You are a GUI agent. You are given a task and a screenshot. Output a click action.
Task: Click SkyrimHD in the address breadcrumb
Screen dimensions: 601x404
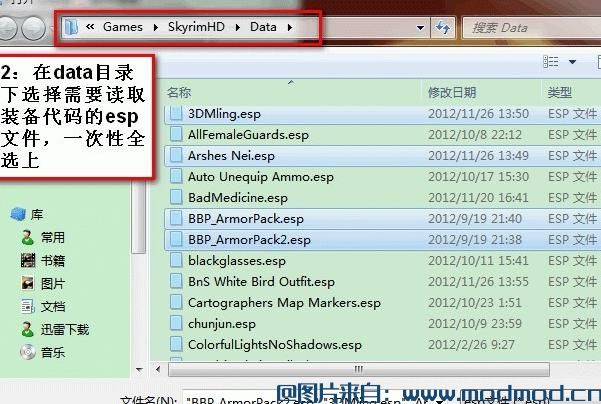[196, 27]
